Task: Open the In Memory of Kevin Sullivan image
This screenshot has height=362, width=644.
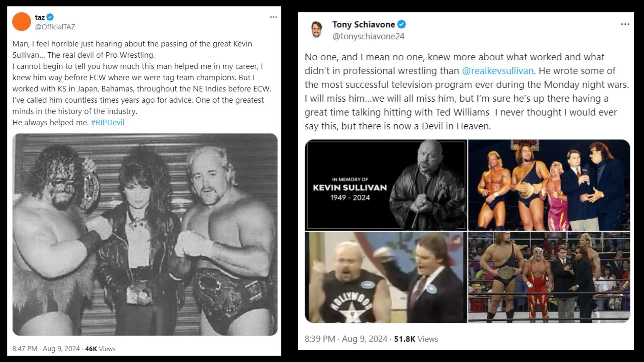Action: click(386, 185)
